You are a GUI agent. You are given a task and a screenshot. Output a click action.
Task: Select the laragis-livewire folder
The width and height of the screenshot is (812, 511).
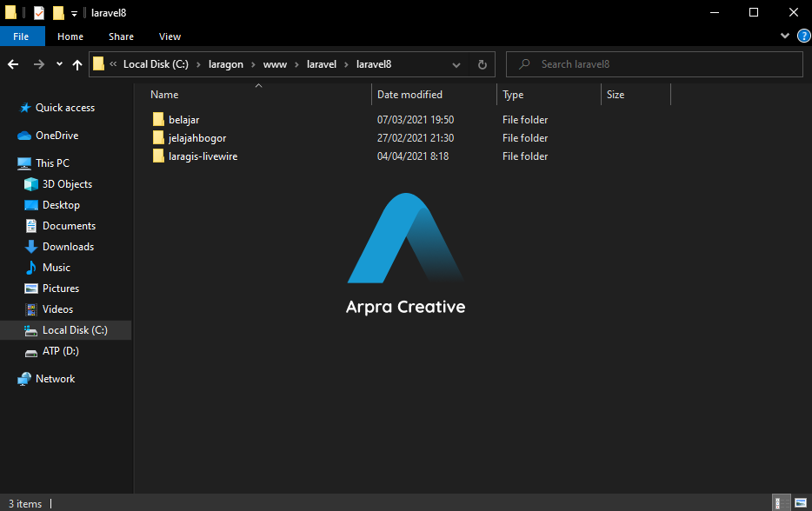(x=203, y=156)
